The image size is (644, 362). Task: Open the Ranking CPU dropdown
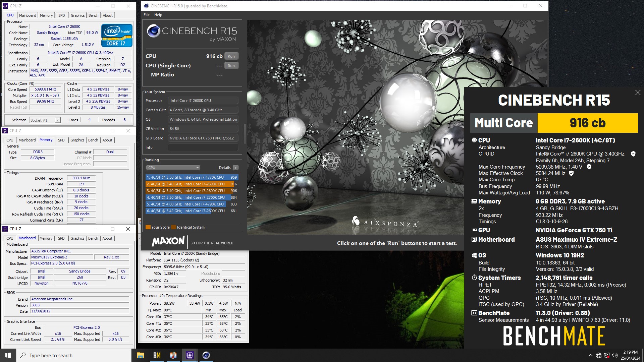click(x=173, y=168)
